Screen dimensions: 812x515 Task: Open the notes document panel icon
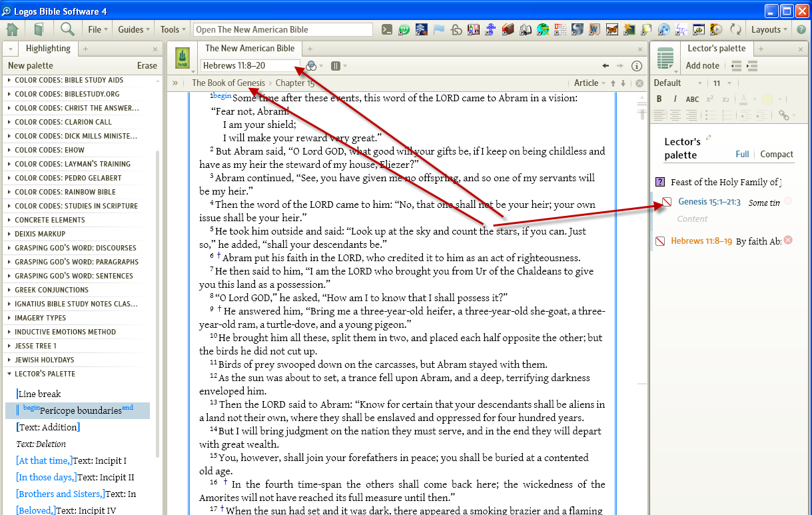pyautogui.click(x=665, y=59)
